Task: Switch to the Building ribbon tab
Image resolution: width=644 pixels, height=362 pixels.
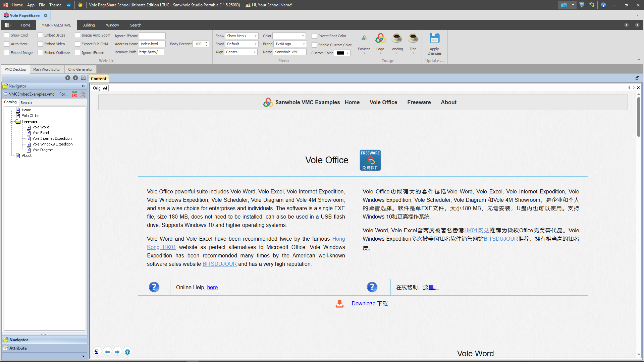Action: coord(89,25)
